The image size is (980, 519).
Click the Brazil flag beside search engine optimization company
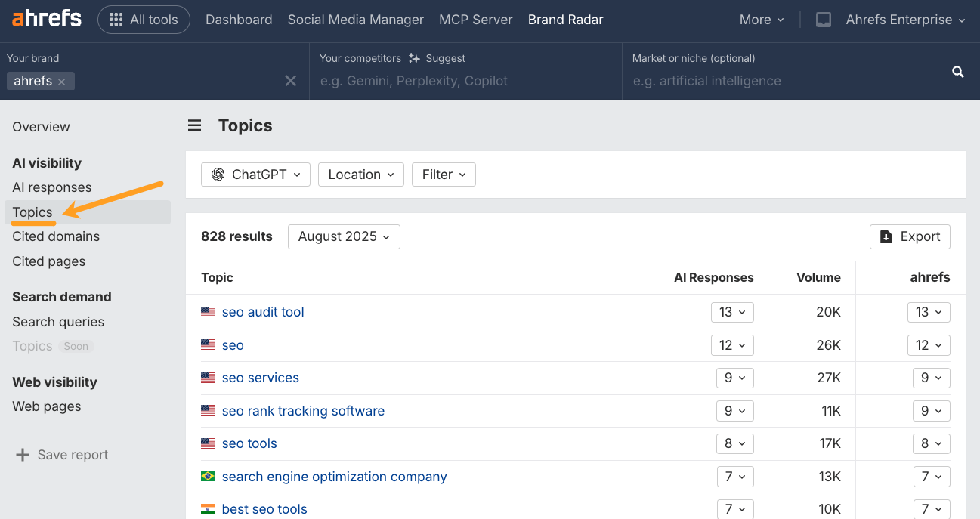click(207, 477)
